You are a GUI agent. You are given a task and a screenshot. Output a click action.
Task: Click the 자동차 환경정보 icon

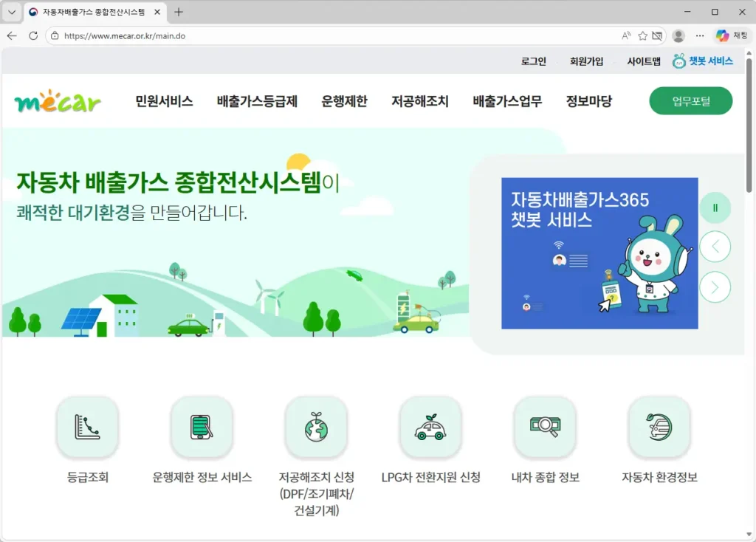click(659, 428)
